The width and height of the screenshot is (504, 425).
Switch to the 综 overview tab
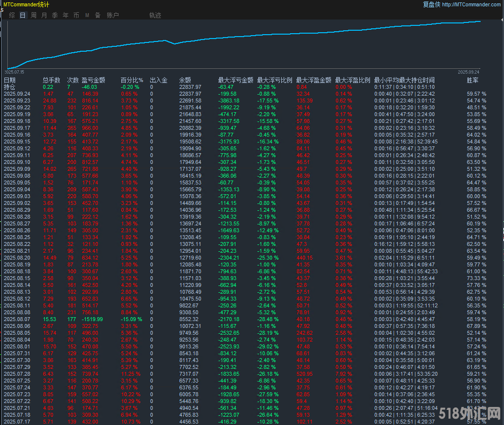(x=12, y=15)
